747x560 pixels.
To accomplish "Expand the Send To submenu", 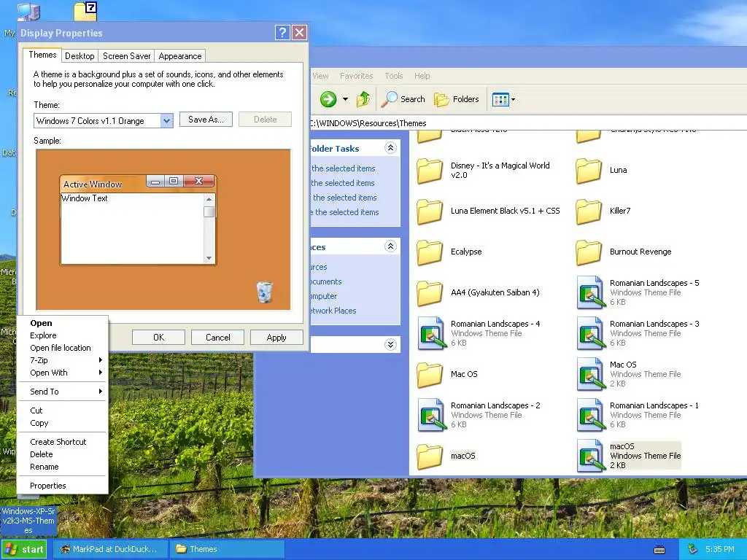I will tap(62, 392).
